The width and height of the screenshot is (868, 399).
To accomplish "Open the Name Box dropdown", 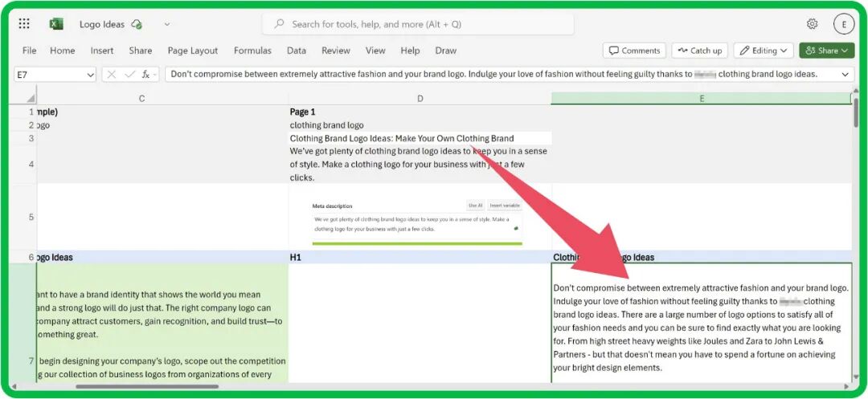I will tap(90, 74).
